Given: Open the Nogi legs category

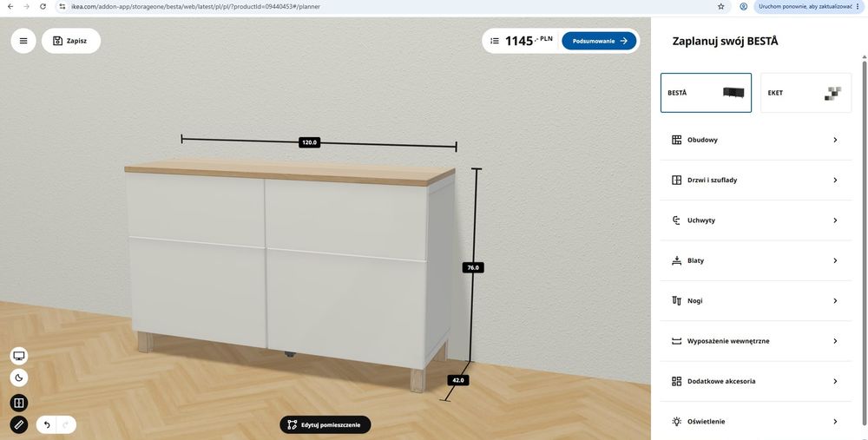Looking at the screenshot, I should click(x=756, y=301).
